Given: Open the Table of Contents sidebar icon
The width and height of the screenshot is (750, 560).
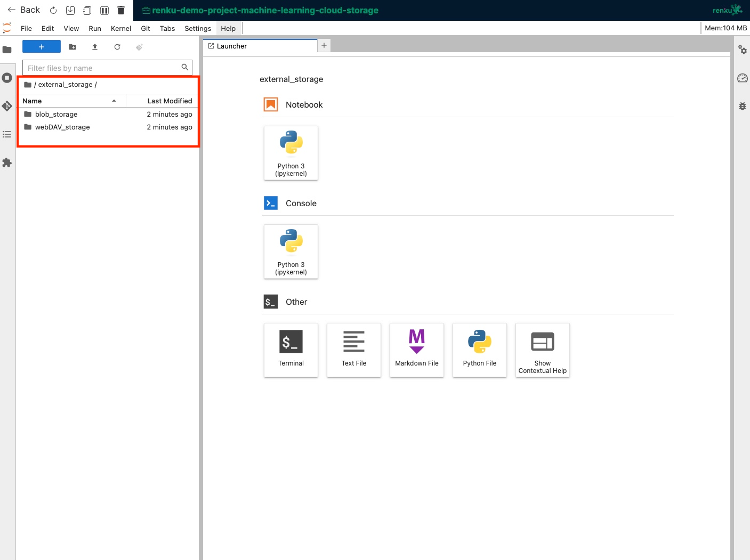Looking at the screenshot, I should (7, 134).
